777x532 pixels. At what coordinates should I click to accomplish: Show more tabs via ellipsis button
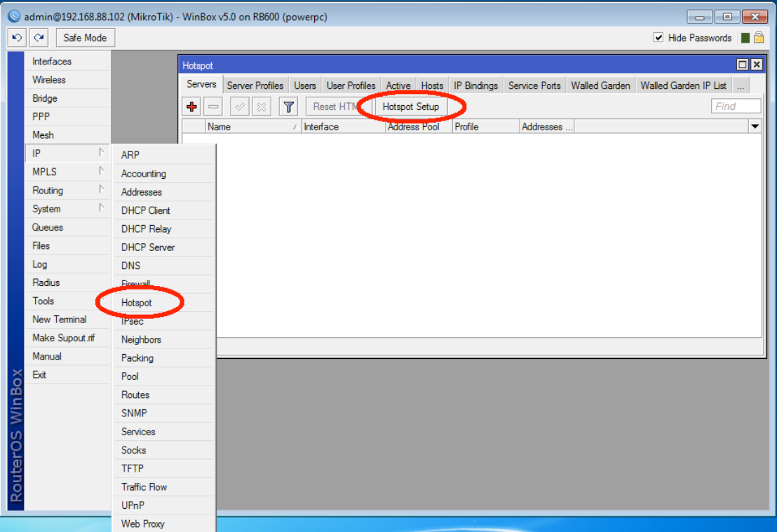pos(741,86)
